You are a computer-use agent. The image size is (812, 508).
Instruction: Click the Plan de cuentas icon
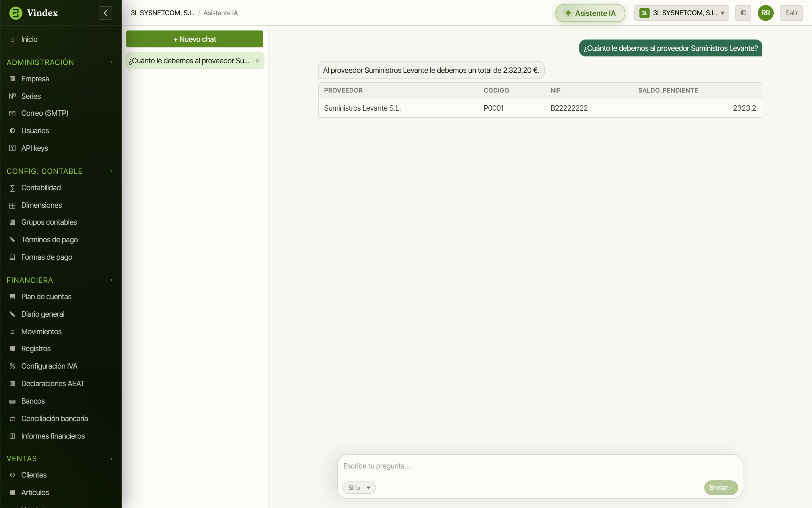point(12,297)
